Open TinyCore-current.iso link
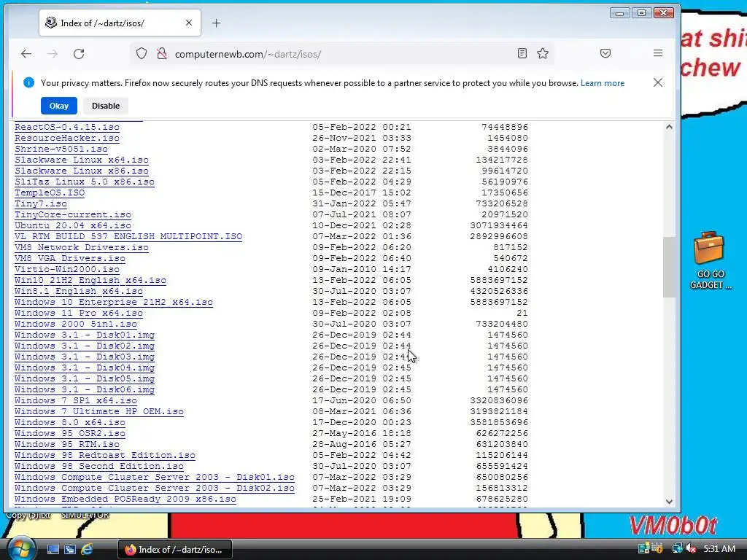 pyautogui.click(x=73, y=215)
